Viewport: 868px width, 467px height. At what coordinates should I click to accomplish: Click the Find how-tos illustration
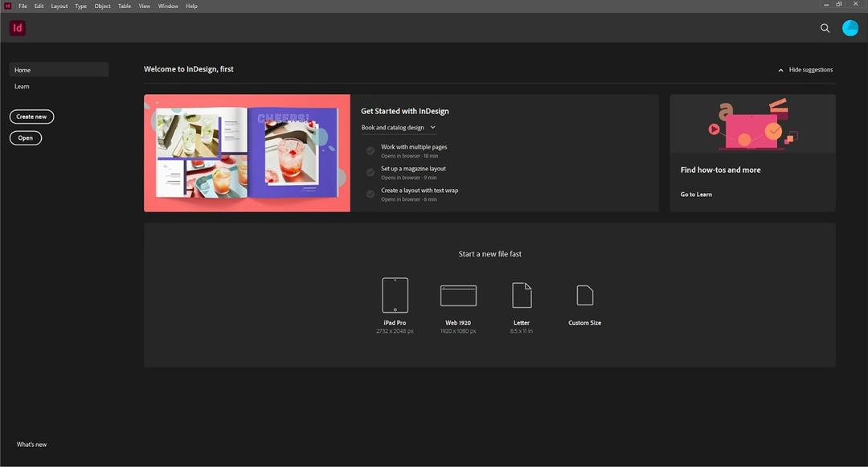[751, 122]
